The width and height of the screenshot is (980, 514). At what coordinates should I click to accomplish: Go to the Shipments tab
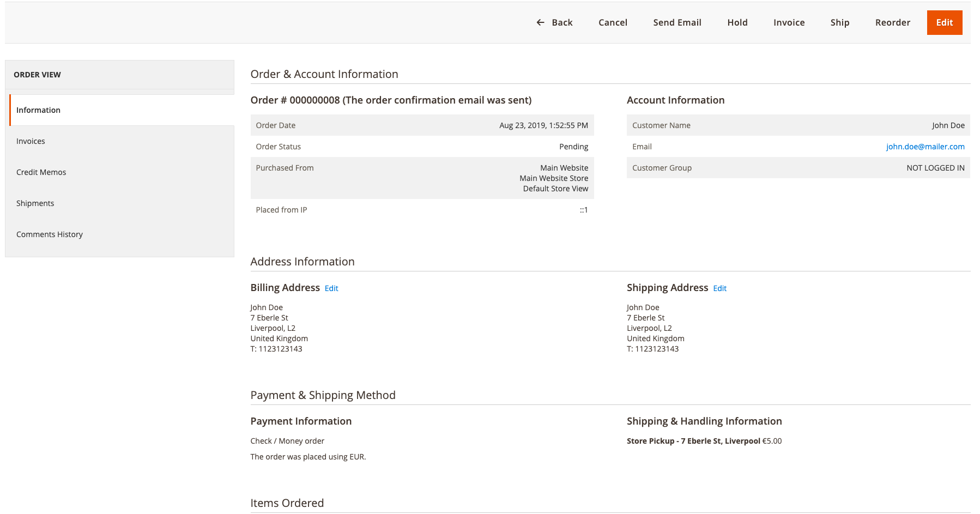pos(35,203)
